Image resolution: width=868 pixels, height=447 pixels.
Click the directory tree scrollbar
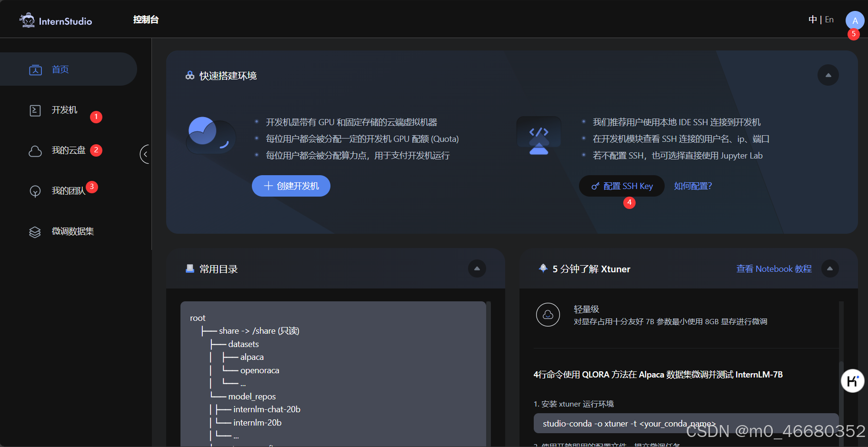488,374
